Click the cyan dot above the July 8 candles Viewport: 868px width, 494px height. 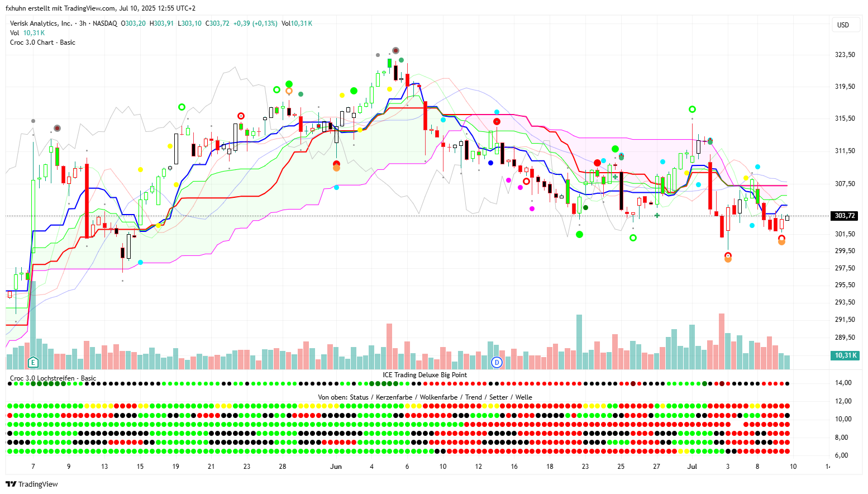click(x=757, y=167)
